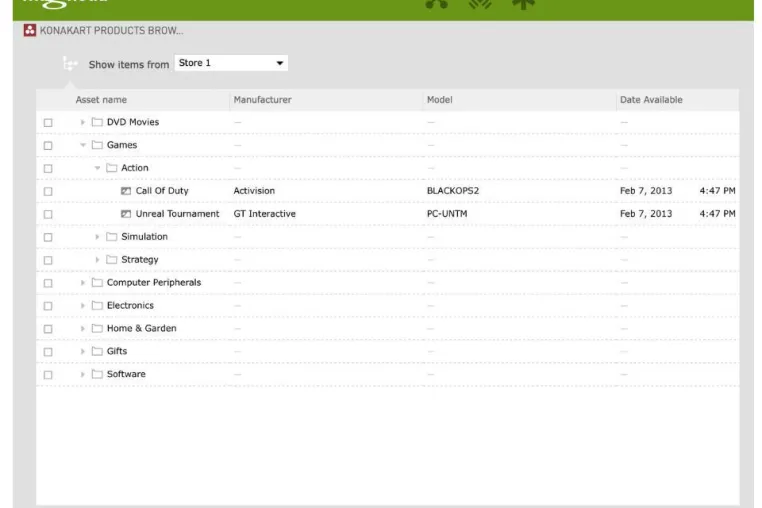Image resolution: width=762 pixels, height=508 pixels.
Task: Collapse the Games folder
Action: pyautogui.click(x=83, y=145)
